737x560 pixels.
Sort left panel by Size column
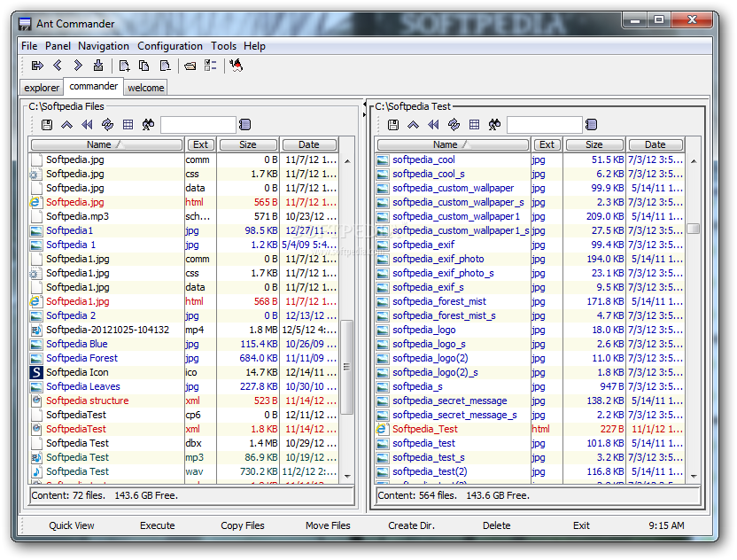[x=248, y=144]
